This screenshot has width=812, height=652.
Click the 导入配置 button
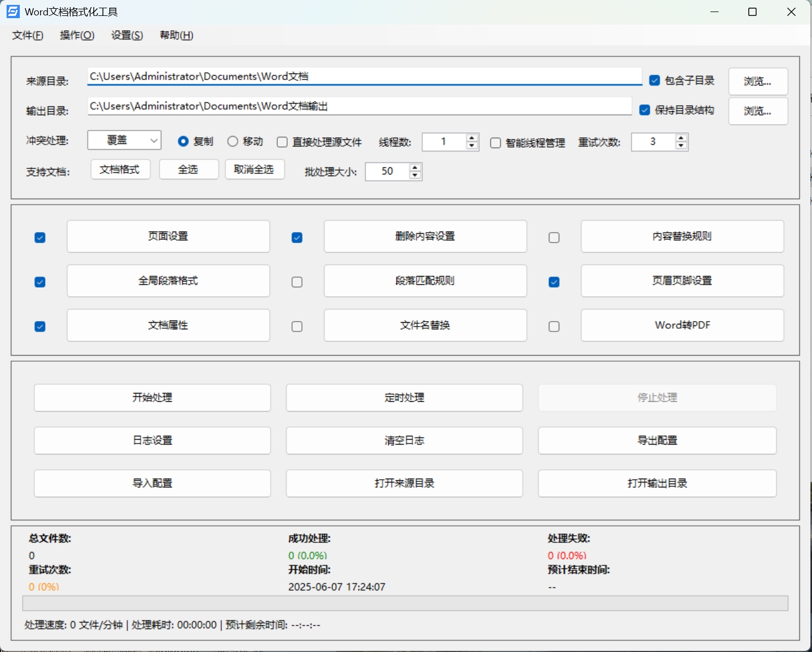153,484
